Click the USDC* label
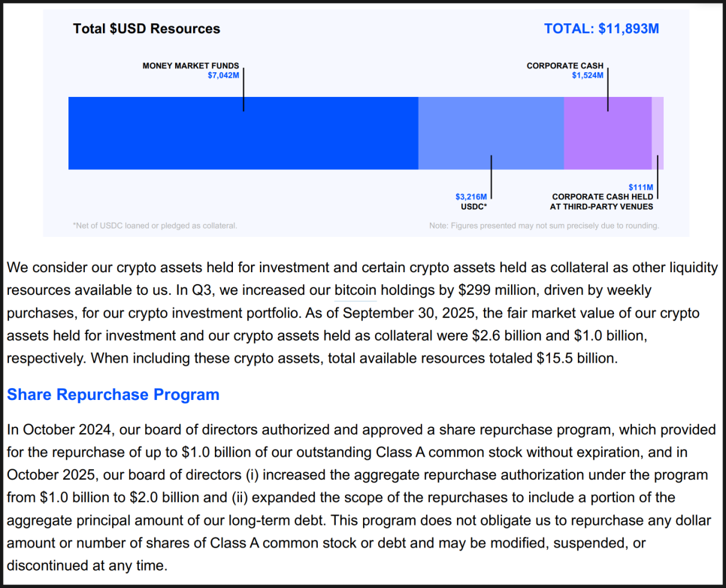Viewport: 726px width, 588px height. coord(473,207)
